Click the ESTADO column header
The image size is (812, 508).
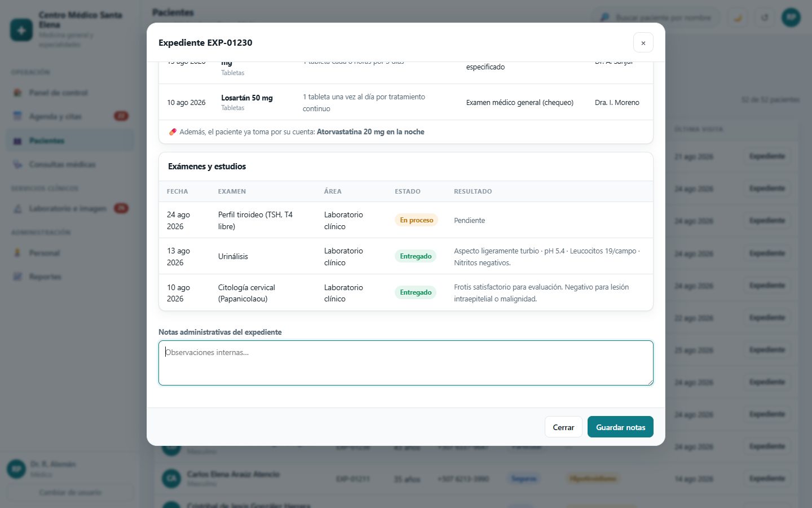408,191
